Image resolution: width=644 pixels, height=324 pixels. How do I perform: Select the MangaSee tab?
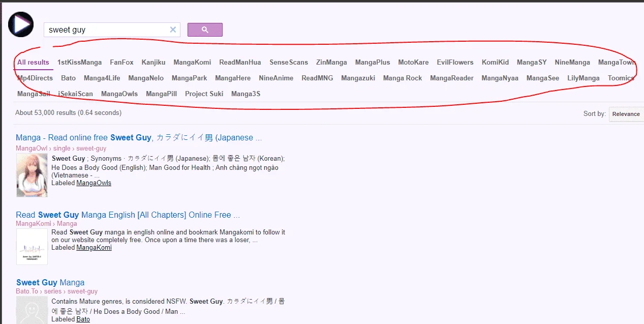click(x=543, y=78)
